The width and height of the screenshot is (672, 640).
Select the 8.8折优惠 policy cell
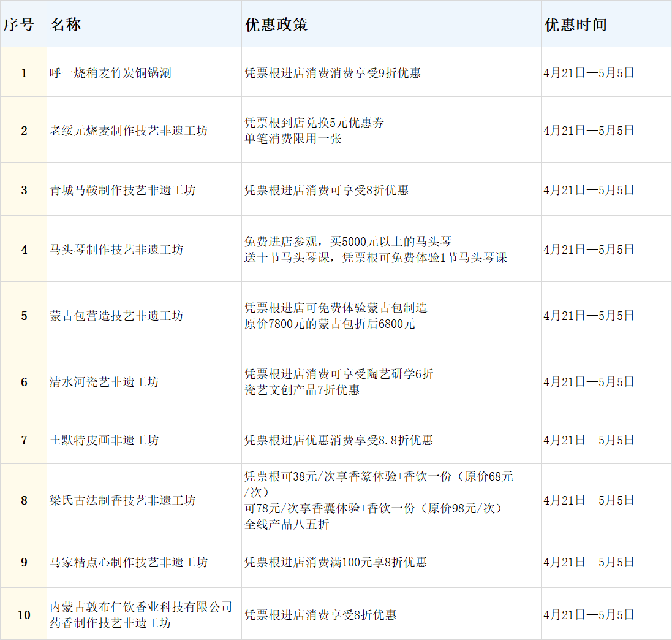pyautogui.click(x=339, y=440)
